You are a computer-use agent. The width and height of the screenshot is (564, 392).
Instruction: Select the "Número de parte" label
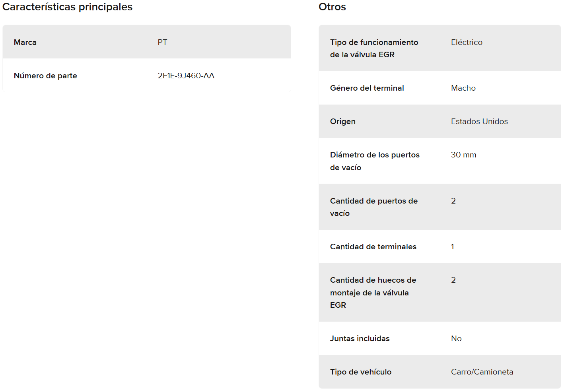pyautogui.click(x=45, y=76)
